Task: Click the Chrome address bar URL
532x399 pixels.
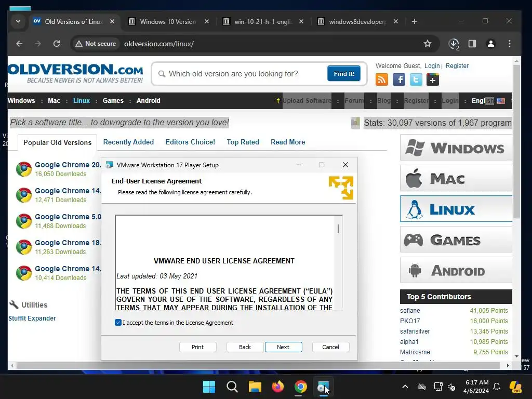Action: click(159, 44)
